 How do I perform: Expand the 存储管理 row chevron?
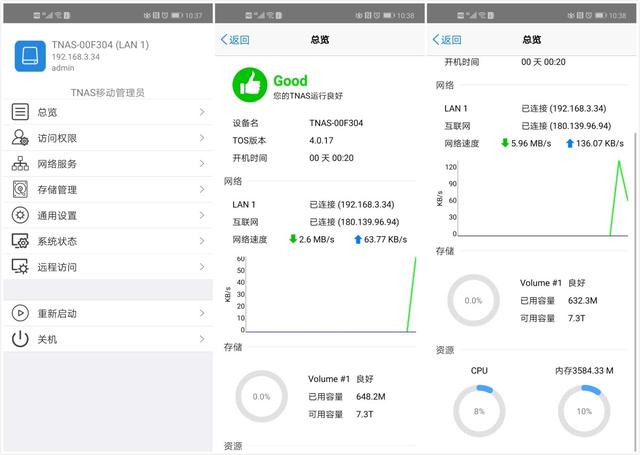[x=201, y=190]
